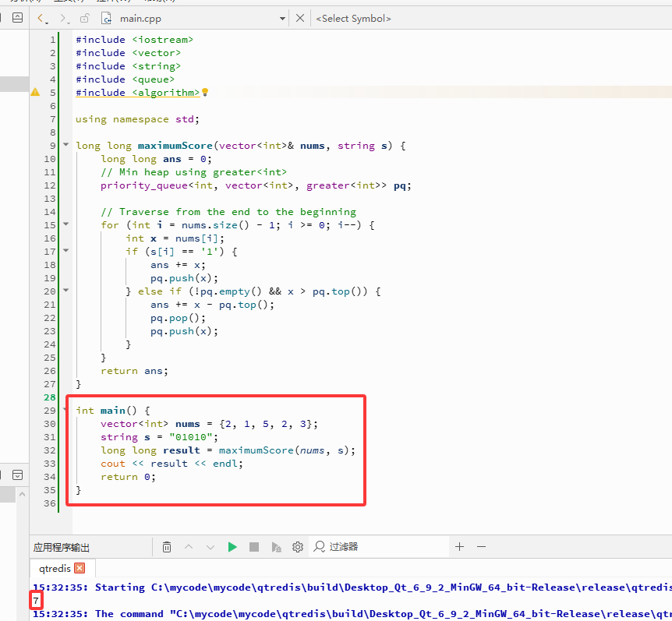Click the 'vector<int> nums' initializer line
This screenshot has height=621, width=672.
click(x=209, y=424)
